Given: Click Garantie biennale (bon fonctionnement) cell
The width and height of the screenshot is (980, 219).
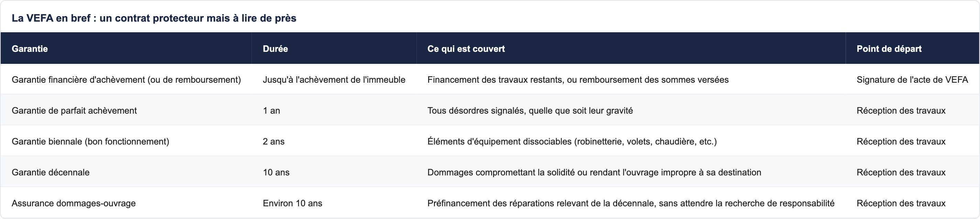Looking at the screenshot, I should tap(126, 141).
